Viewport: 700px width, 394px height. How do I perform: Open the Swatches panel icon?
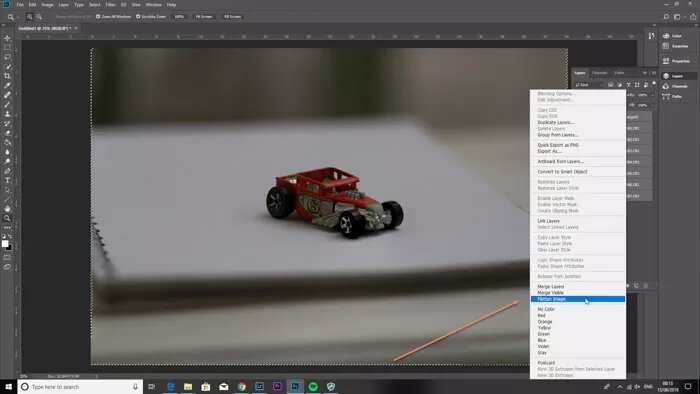click(x=675, y=46)
